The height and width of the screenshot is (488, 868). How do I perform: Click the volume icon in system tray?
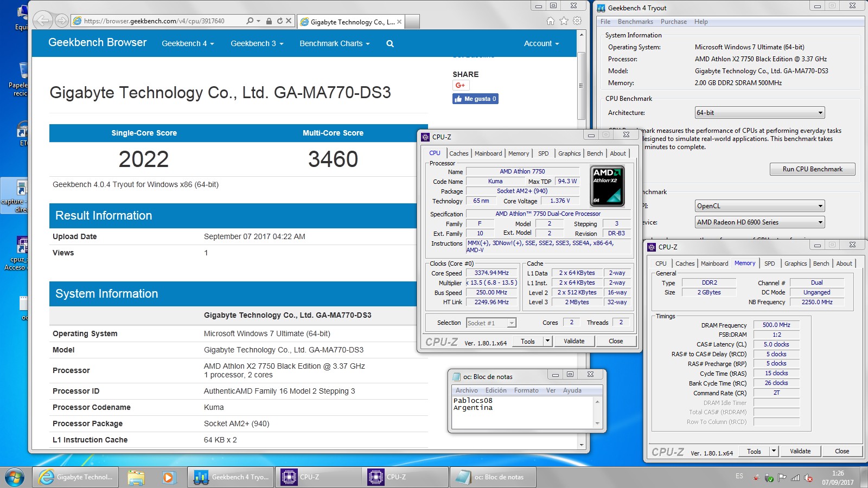tap(808, 478)
